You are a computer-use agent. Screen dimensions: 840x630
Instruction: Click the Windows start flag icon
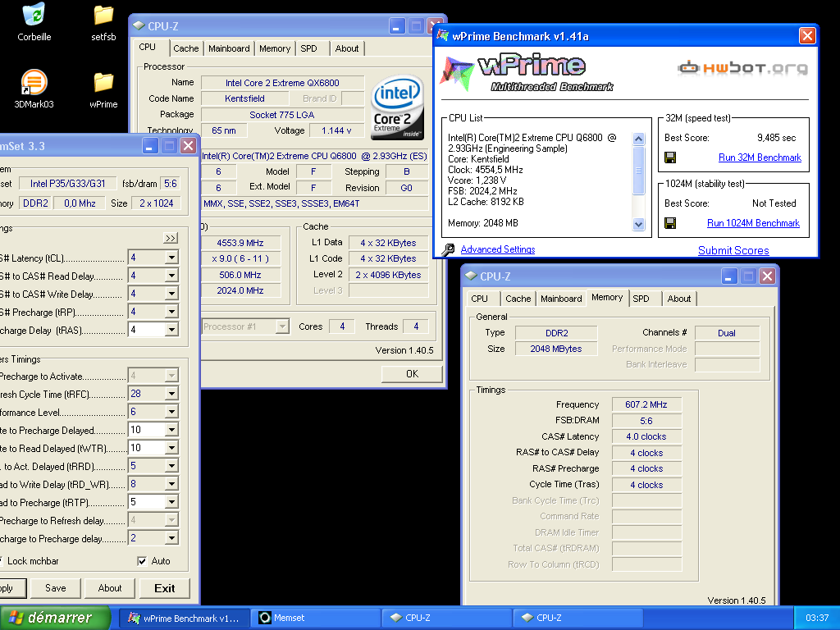click(x=16, y=618)
